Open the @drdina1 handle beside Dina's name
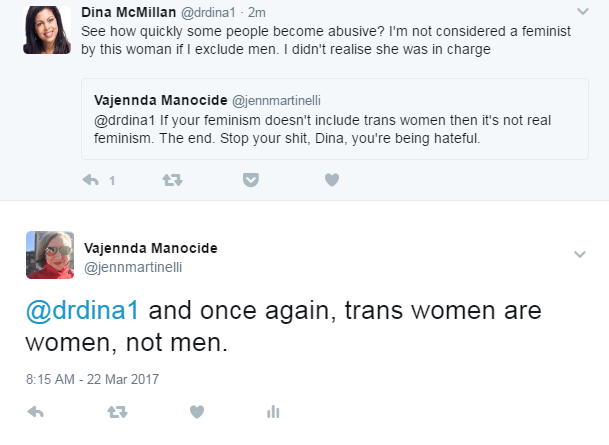609x445 pixels. (208, 13)
